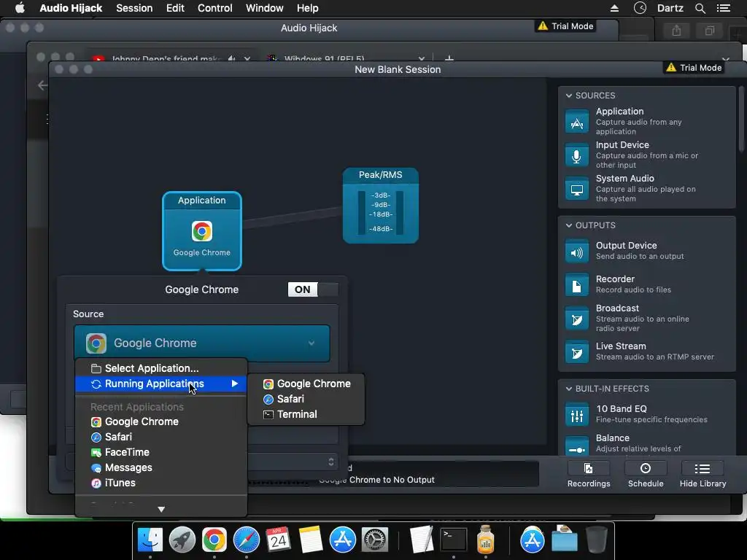Viewport: 747px width, 560px height.
Task: Collapse the SOURCES section
Action: pyautogui.click(x=569, y=96)
